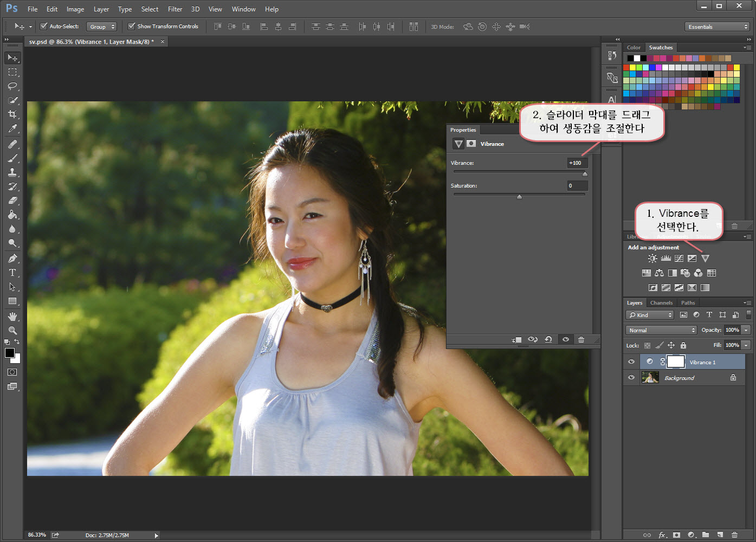The width and height of the screenshot is (756, 542).
Task: Open the Fill slider dropdown
Action: pyautogui.click(x=746, y=345)
